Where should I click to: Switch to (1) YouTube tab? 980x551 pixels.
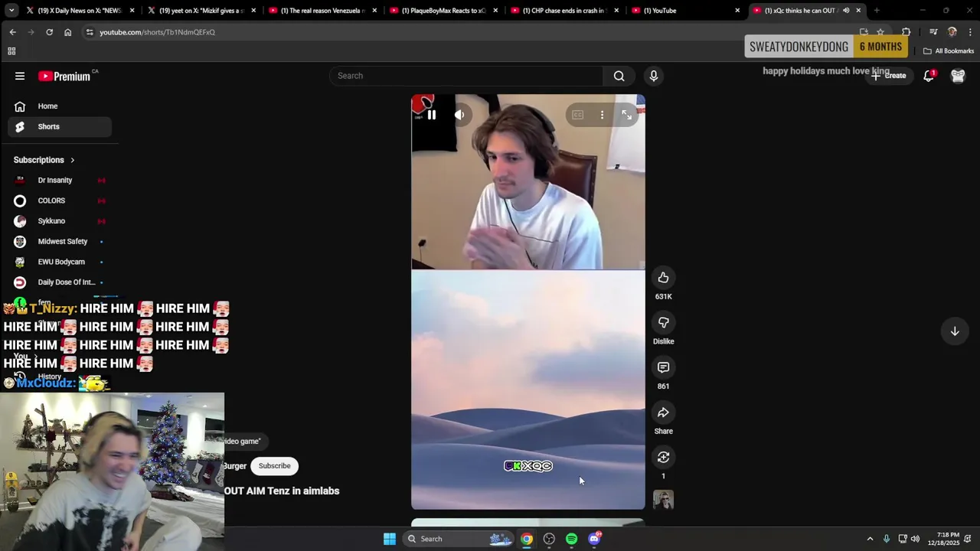(686, 11)
